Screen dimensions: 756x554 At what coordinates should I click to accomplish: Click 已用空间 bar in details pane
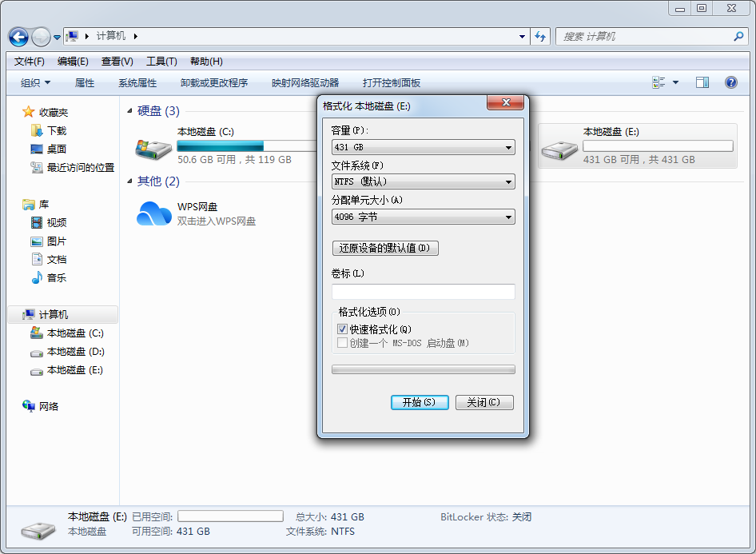click(230, 516)
